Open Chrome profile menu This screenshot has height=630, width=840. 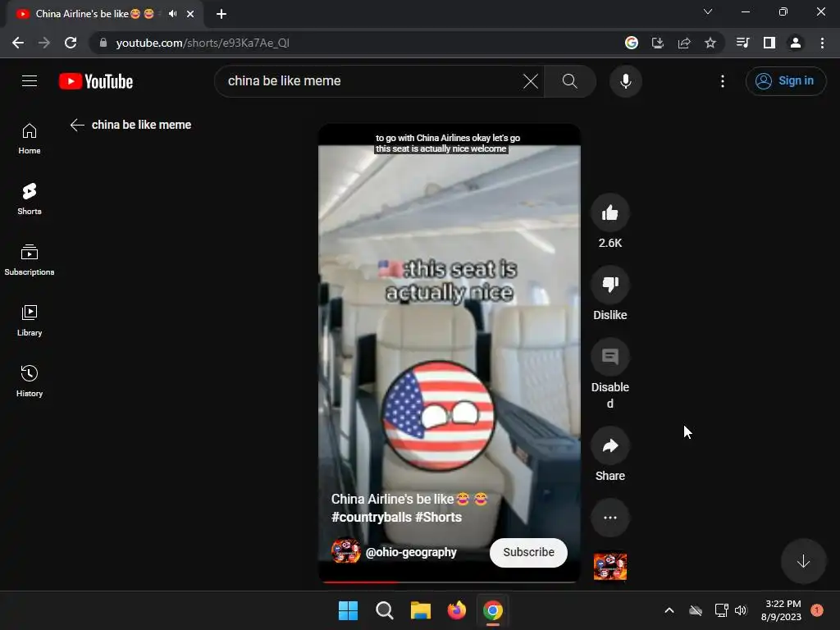(795, 43)
